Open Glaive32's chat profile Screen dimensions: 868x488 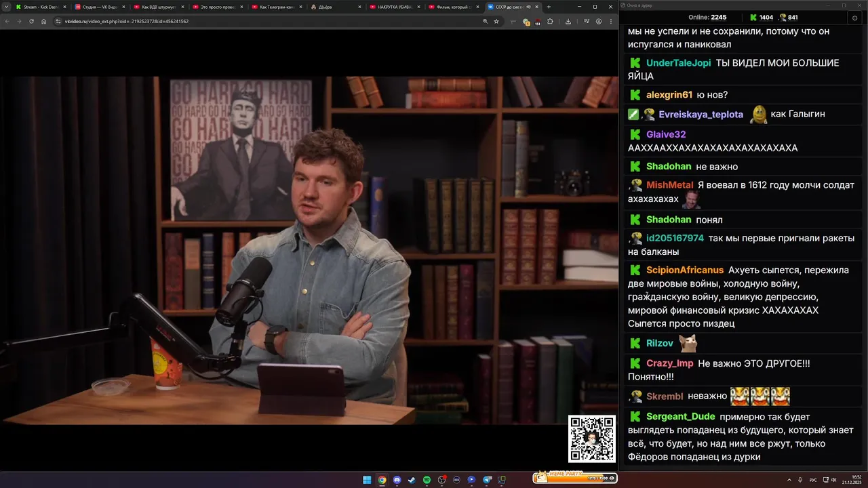click(x=666, y=134)
